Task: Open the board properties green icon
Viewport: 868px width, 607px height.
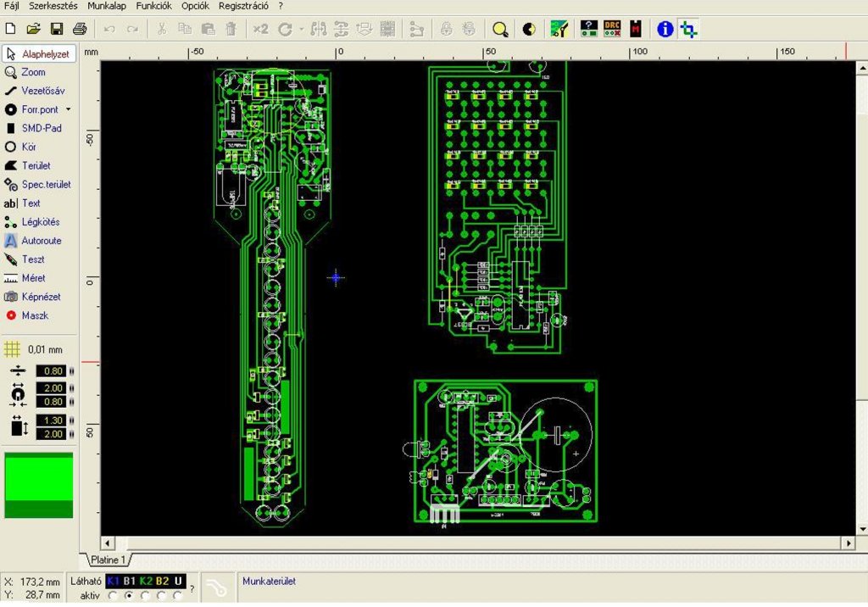Action: point(559,29)
